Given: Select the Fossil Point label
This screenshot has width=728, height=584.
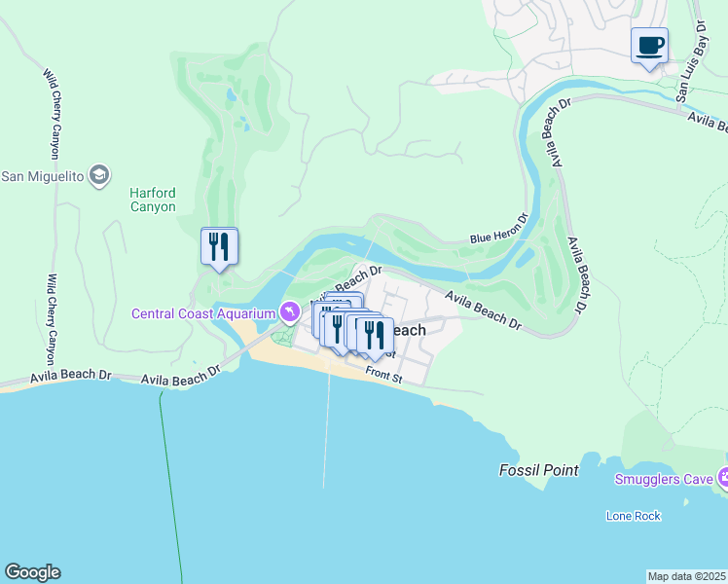Looking at the screenshot, I should tap(539, 470).
